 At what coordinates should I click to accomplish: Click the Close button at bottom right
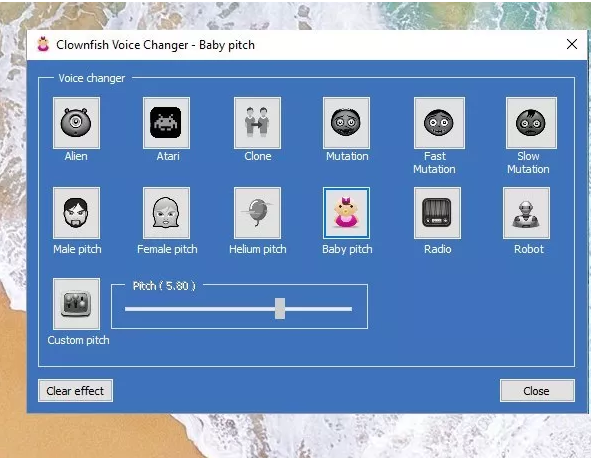(537, 391)
